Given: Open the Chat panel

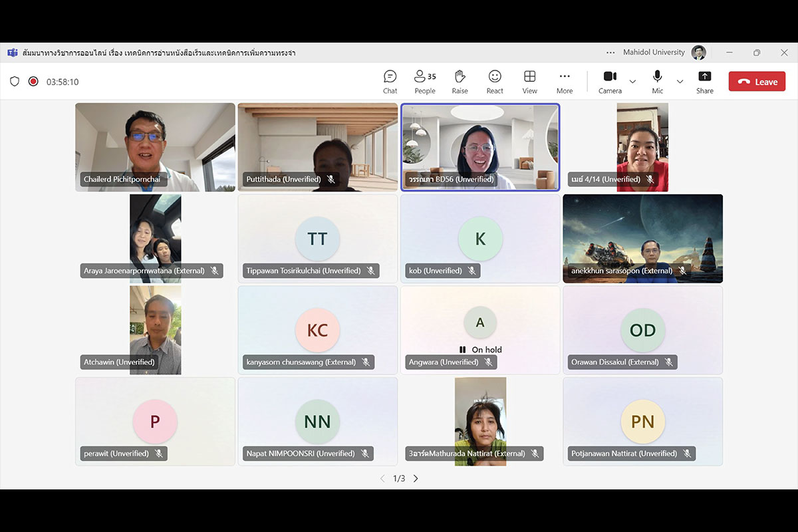Looking at the screenshot, I should (390, 82).
